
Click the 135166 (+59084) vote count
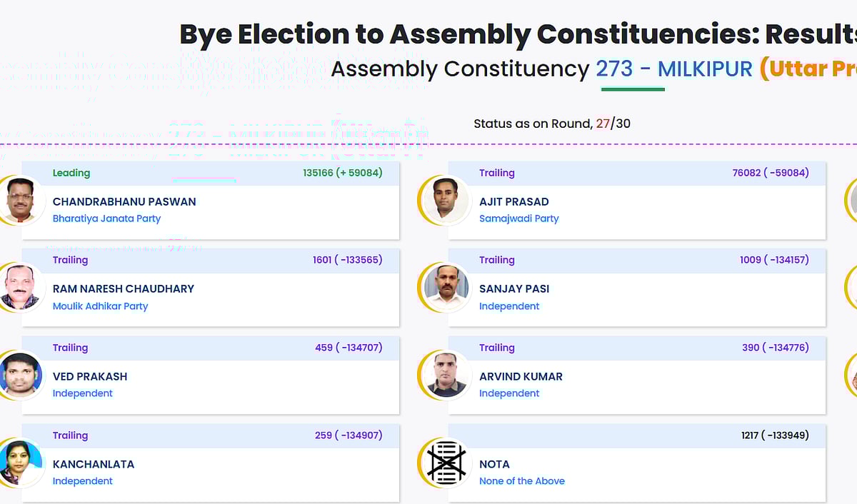[x=342, y=173]
